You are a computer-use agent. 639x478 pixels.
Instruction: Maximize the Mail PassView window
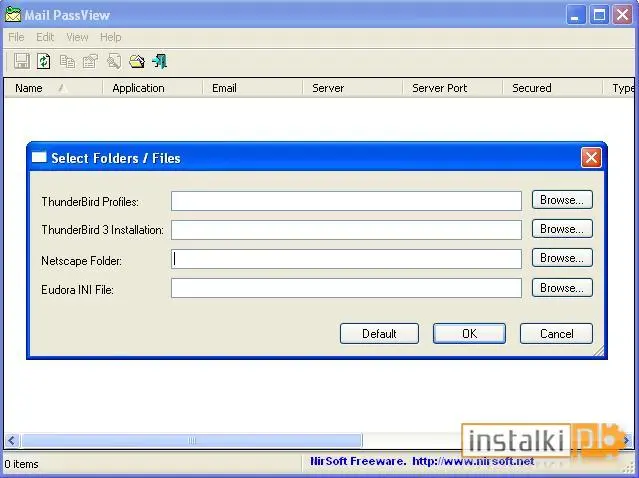click(x=599, y=15)
